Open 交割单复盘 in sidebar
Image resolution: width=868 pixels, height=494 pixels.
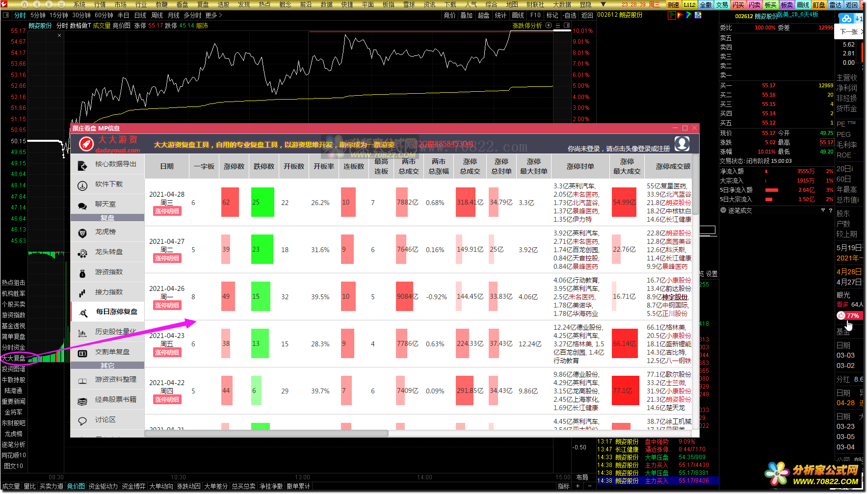107,352
